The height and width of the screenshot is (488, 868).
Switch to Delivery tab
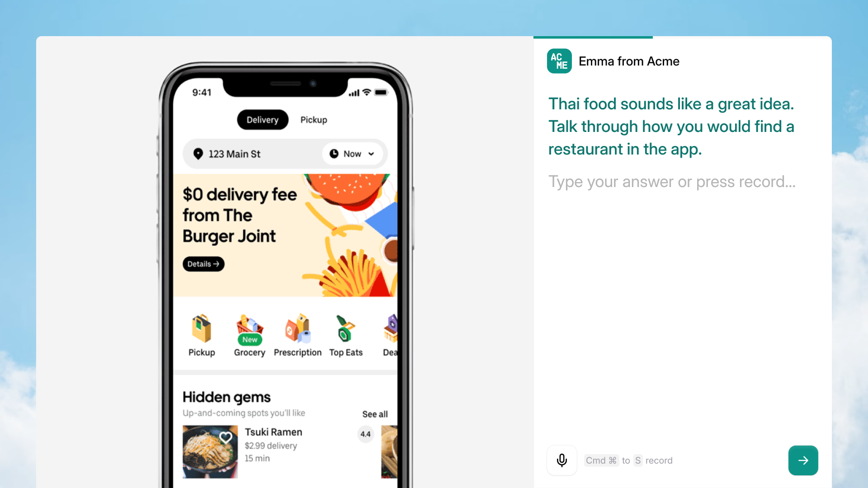click(x=263, y=120)
